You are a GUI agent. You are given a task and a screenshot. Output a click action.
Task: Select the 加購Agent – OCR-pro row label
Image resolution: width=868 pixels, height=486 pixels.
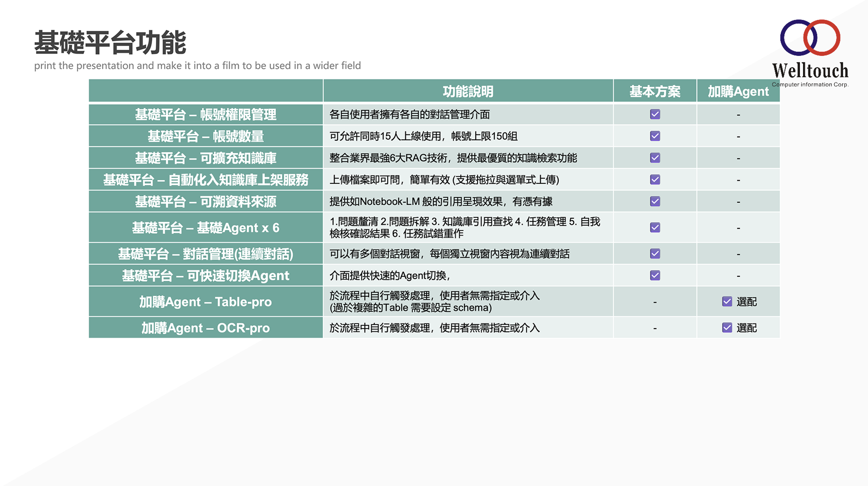point(206,328)
